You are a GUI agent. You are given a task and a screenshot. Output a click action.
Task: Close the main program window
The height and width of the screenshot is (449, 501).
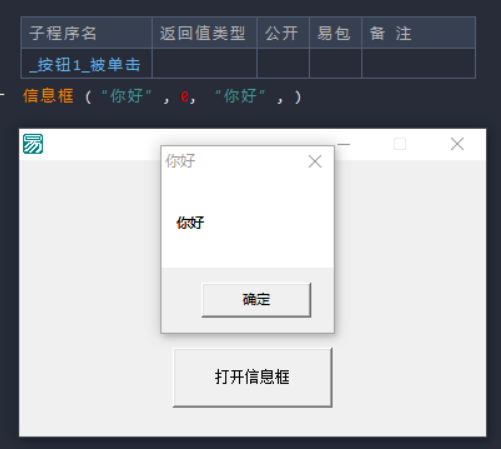(457, 144)
